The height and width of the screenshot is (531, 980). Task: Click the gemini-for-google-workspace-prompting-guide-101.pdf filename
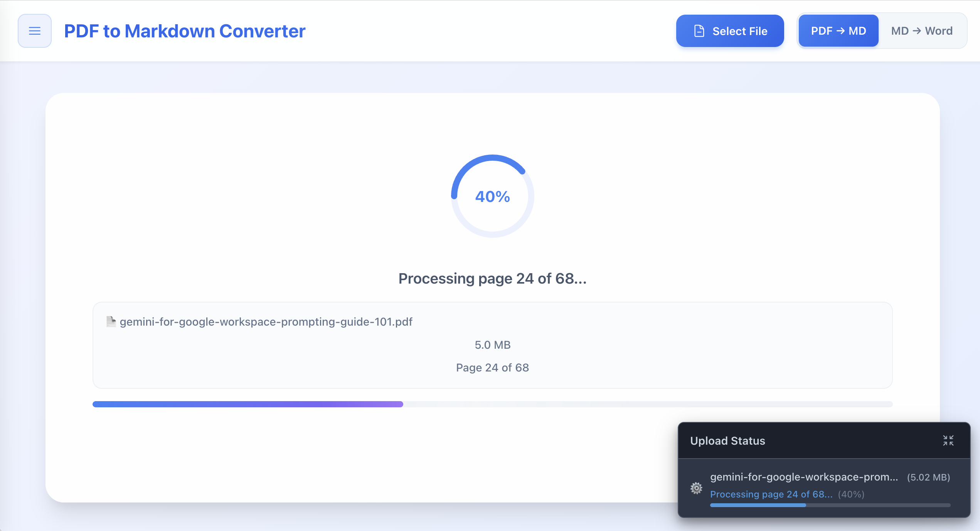coord(266,322)
